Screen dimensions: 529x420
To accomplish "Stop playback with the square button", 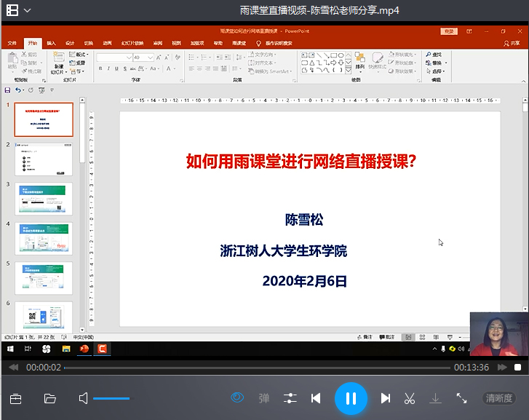I will (x=517, y=368).
